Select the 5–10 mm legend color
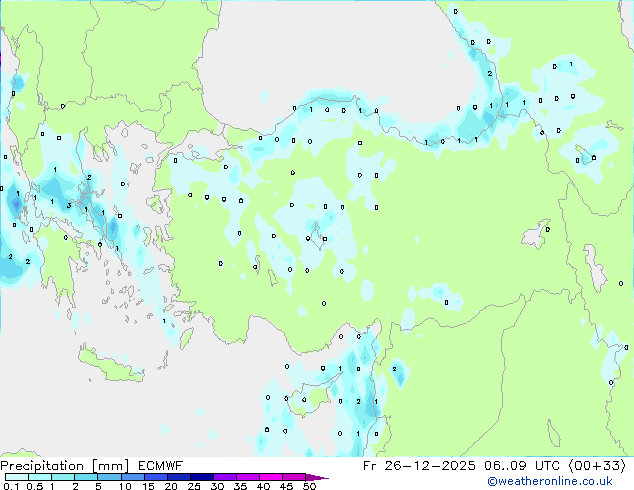 [x=109, y=477]
